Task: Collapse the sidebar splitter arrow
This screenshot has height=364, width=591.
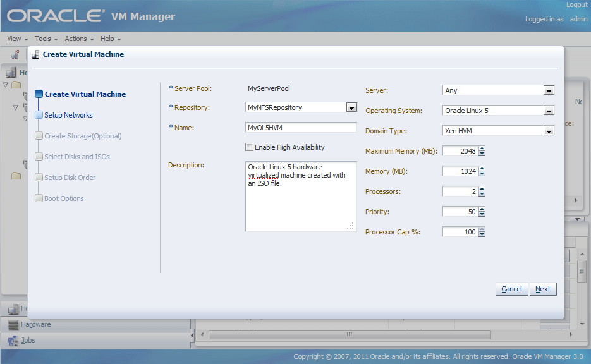Action: coord(192,334)
